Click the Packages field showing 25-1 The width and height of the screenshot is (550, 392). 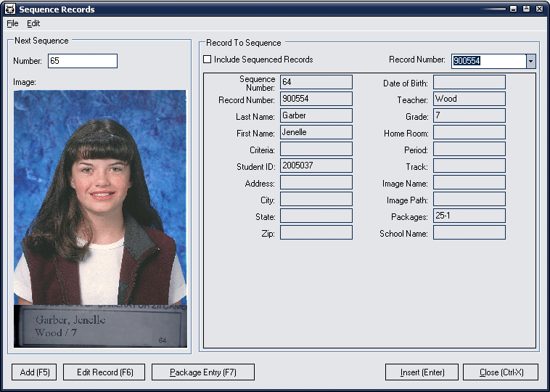469,216
